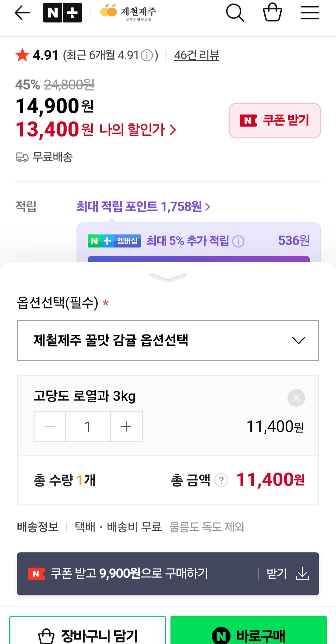336x644 pixels.
Task: Open the hamburger menu
Action: (310, 13)
